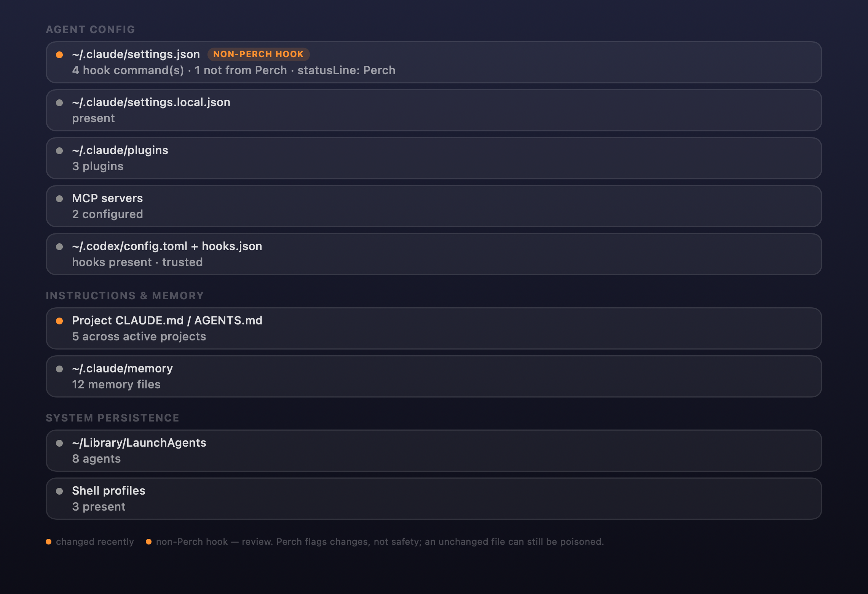
Task: Click the INSTRUCTIONS & MEMORY section heading
Action: (125, 296)
